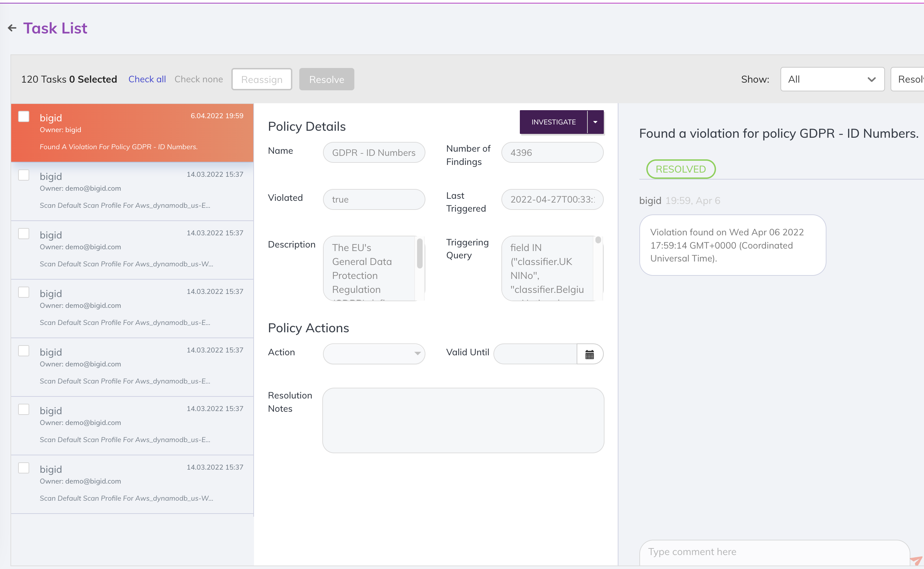The height and width of the screenshot is (569, 924).
Task: Click the Triggering Query text box
Action: [x=552, y=268]
